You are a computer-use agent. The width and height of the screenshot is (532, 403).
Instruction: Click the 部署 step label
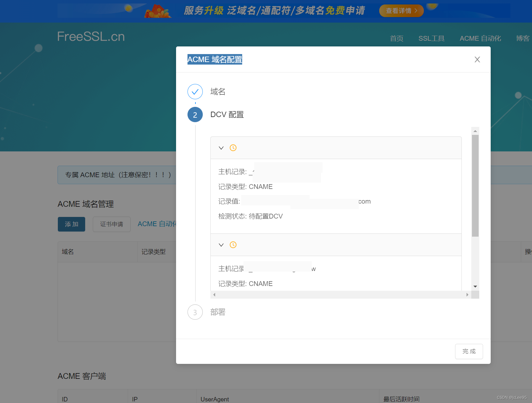tap(218, 312)
